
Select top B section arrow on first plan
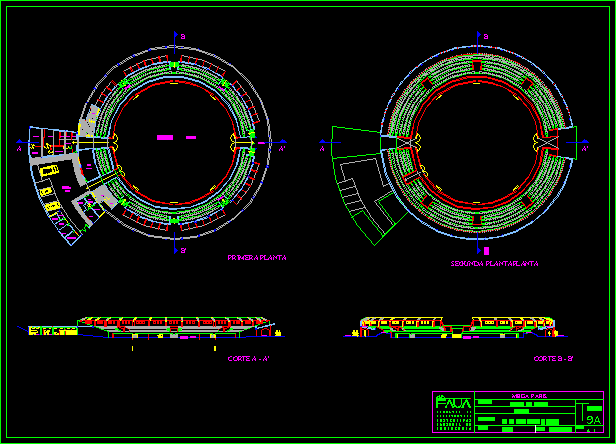176,38
